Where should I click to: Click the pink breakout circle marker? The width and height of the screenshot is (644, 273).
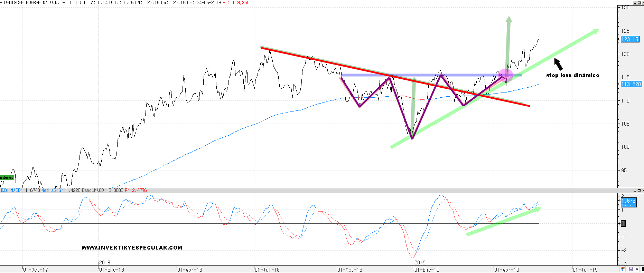(505, 75)
